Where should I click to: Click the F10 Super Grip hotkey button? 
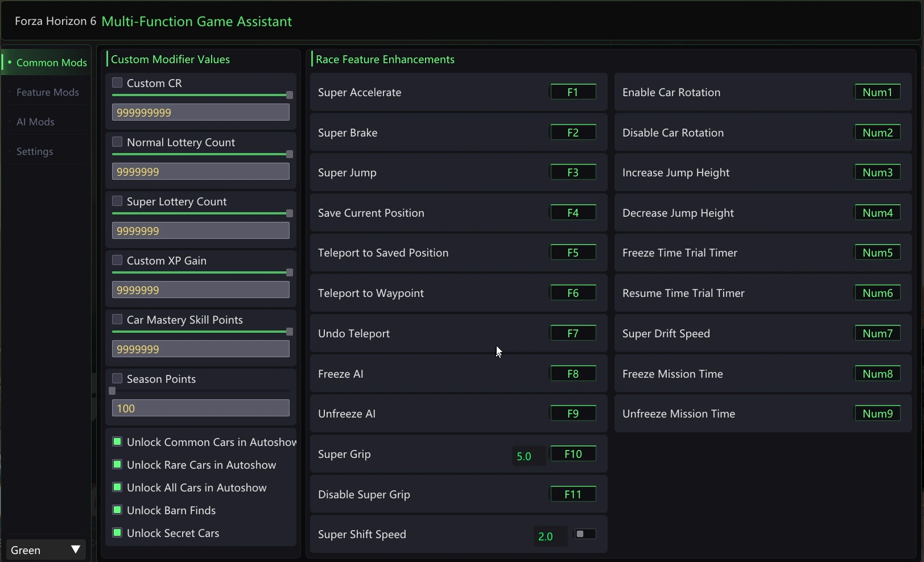tap(573, 454)
